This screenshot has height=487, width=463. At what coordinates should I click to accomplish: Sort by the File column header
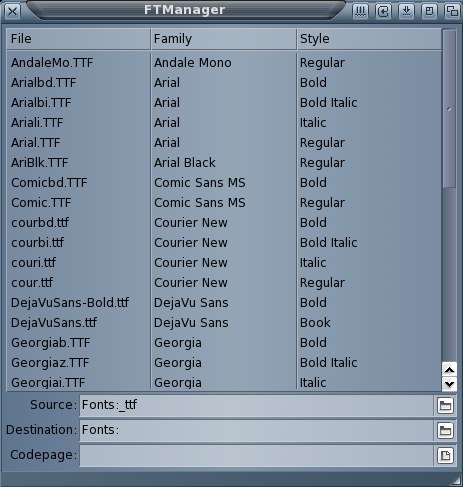[x=78, y=39]
